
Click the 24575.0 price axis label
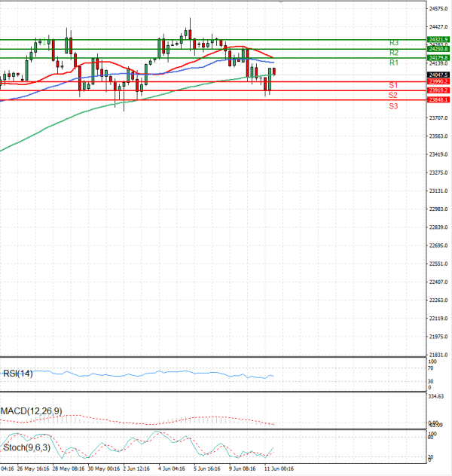click(x=438, y=9)
